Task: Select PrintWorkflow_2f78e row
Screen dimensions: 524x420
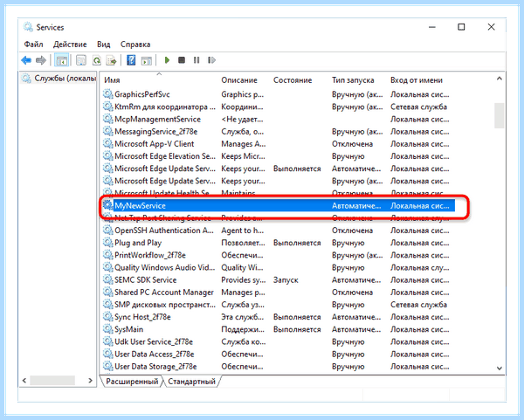Action: pos(278,255)
